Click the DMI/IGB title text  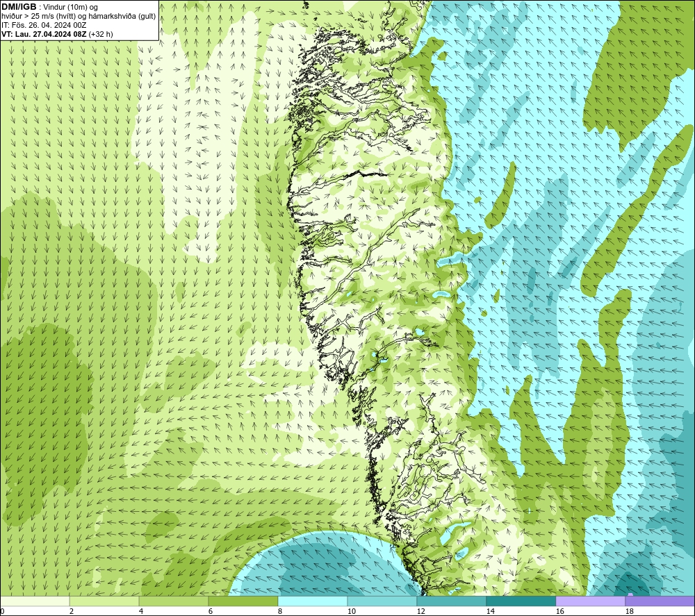tap(19, 7)
